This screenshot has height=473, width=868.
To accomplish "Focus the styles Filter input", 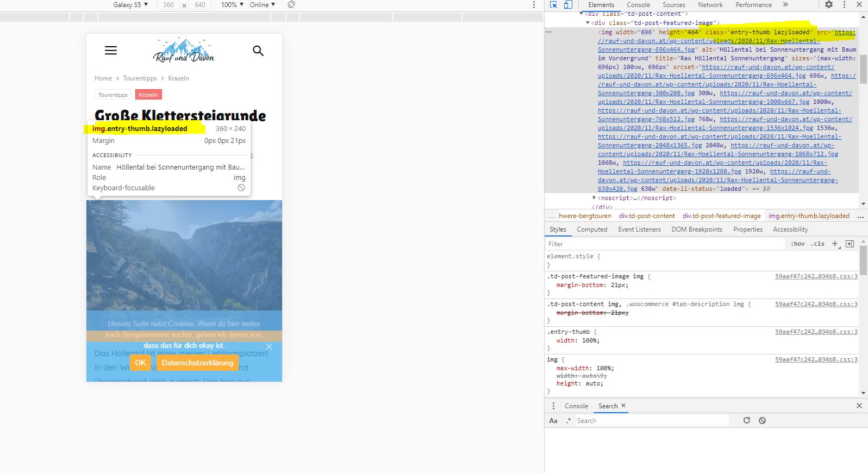I will click(x=665, y=244).
